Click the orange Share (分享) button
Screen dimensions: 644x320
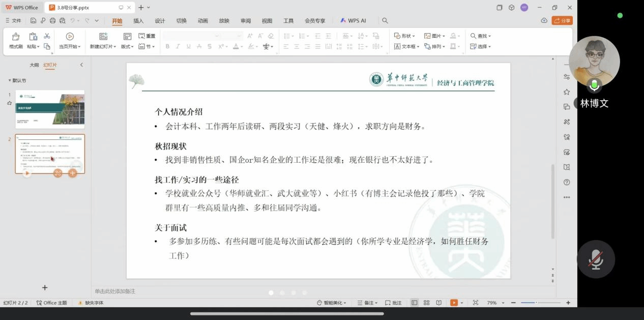click(562, 21)
